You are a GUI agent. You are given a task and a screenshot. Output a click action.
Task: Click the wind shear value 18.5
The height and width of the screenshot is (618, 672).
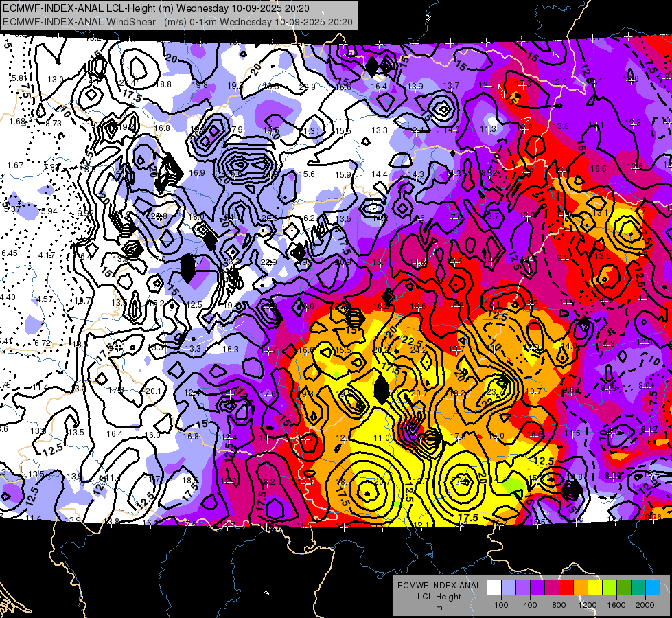coord(190,481)
